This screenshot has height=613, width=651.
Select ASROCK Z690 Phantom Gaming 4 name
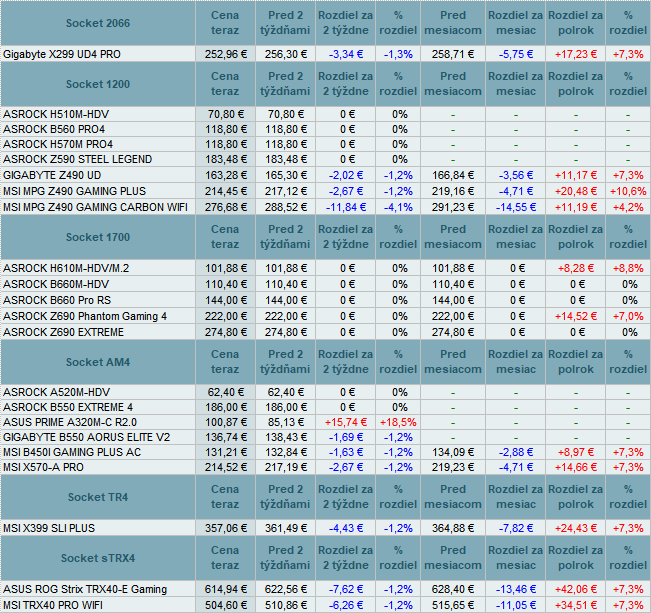coord(85,316)
